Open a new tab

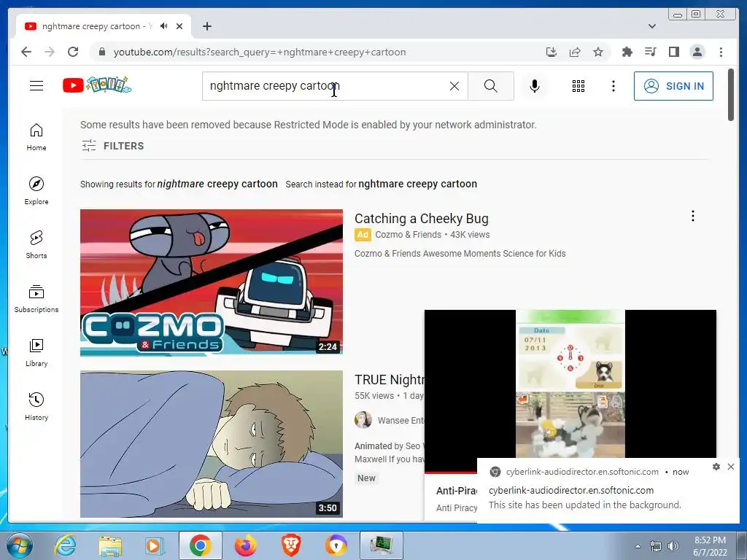(x=206, y=26)
